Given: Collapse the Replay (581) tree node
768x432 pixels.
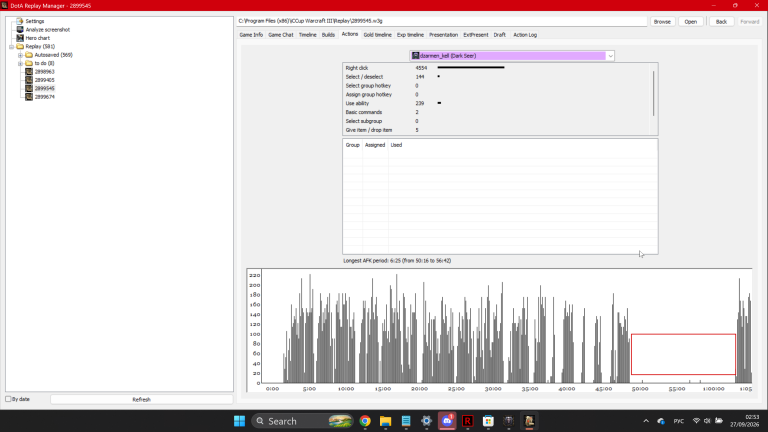Looking at the screenshot, I should 11,47.
